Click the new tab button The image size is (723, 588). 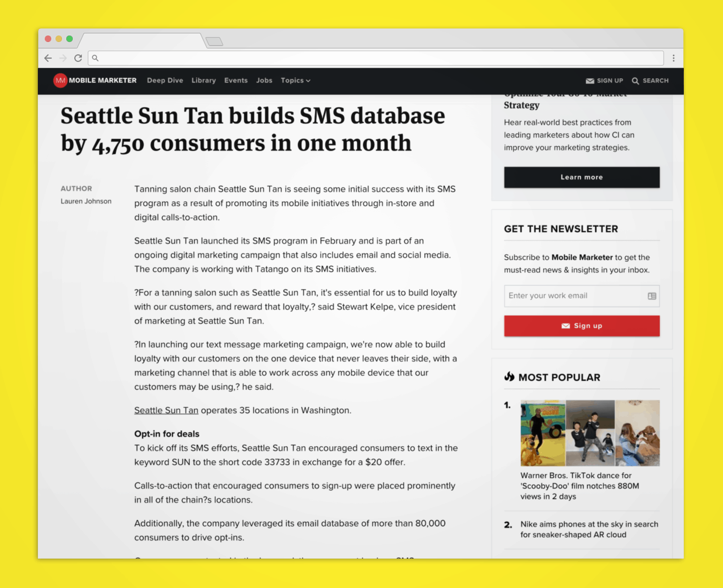point(214,41)
